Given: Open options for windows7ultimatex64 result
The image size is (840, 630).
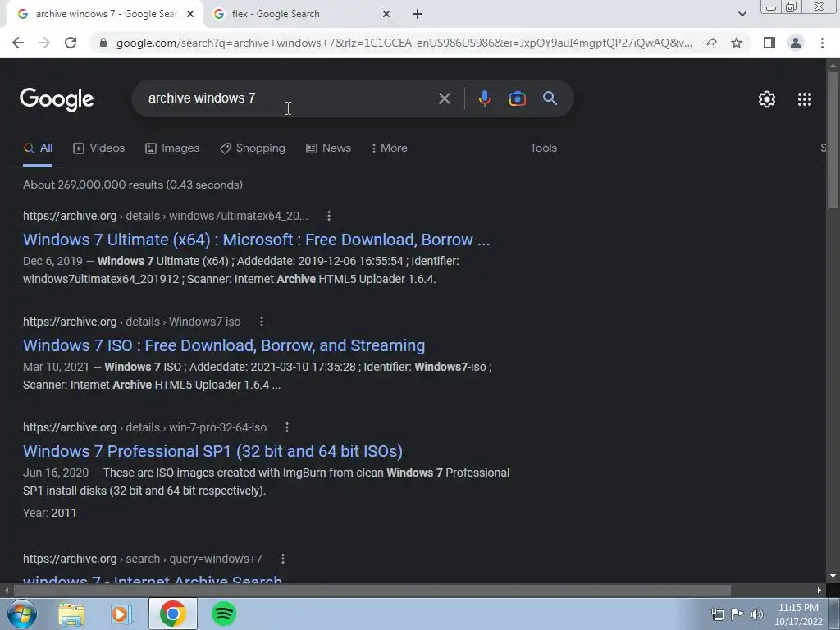Looking at the screenshot, I should 329,216.
